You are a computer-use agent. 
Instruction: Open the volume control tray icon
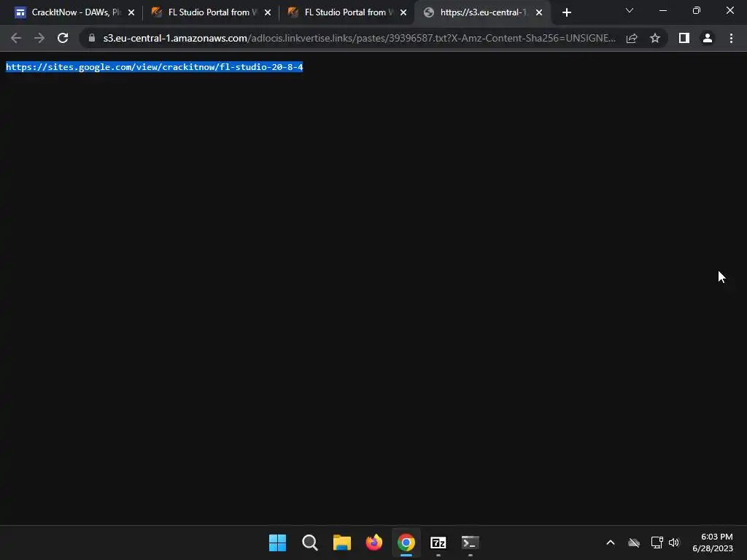tap(674, 542)
